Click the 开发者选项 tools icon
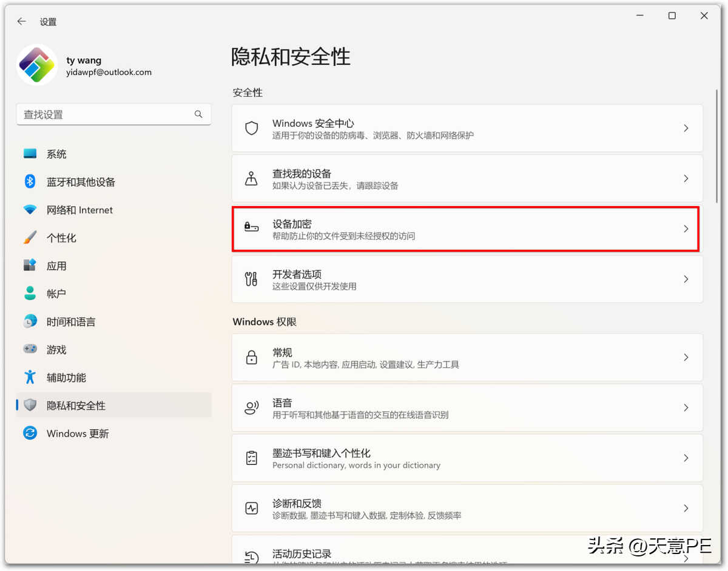The image size is (728, 571). point(251,279)
